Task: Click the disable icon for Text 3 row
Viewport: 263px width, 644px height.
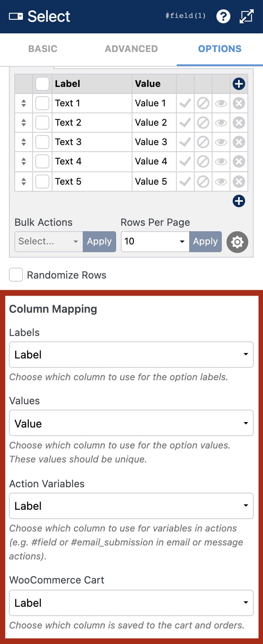Action: click(x=203, y=142)
